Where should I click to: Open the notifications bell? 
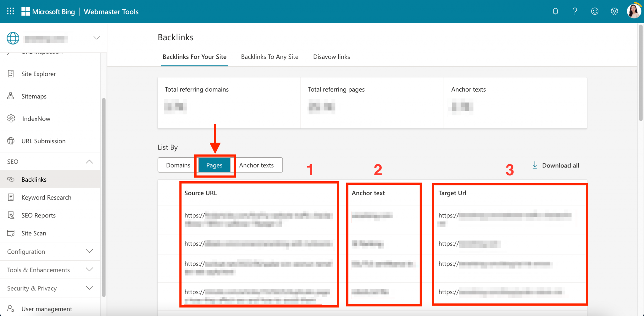pos(555,11)
